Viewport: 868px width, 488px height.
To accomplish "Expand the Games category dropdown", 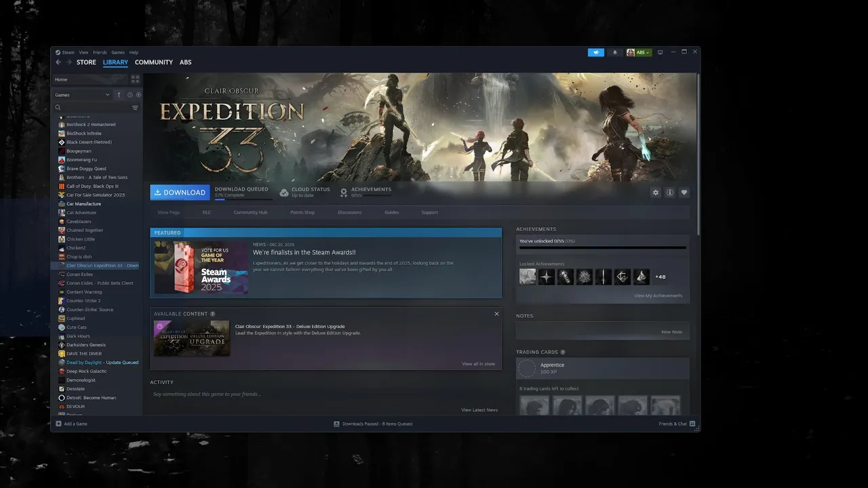I will click(83, 95).
